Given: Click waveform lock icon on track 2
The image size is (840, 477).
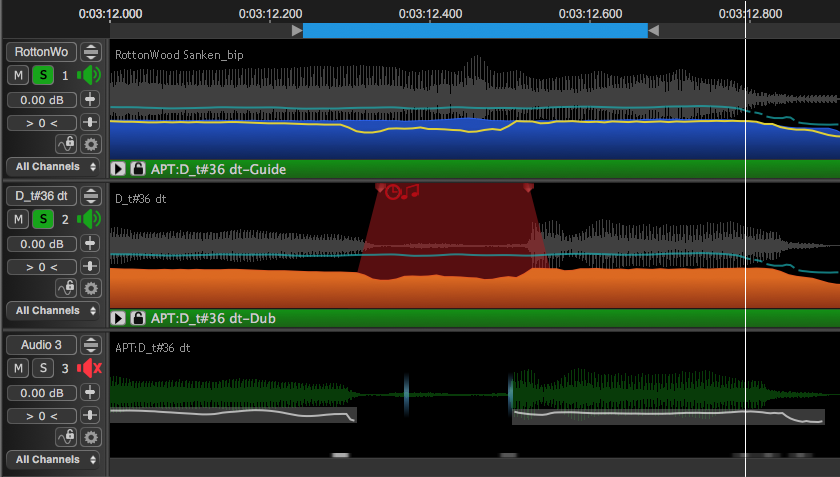Looking at the screenshot, I should [x=67, y=288].
